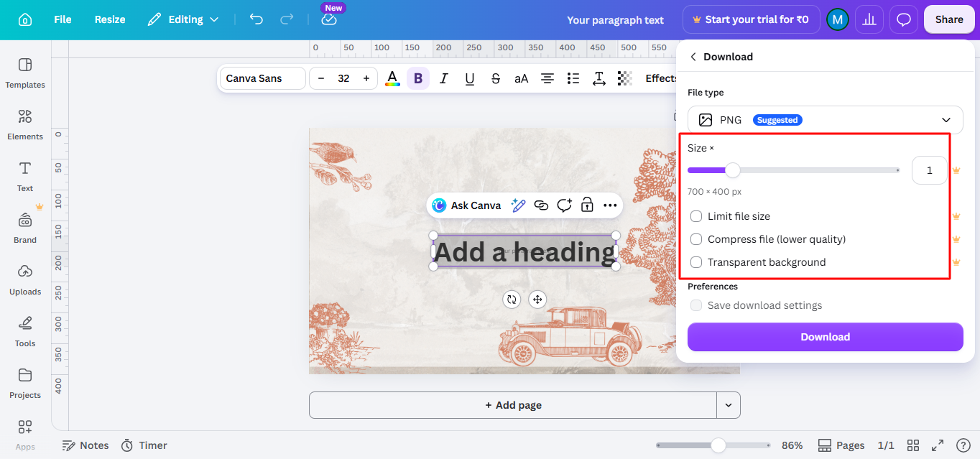The image size is (980, 459).
Task: Click the link icon on floating toolbar
Action: (x=542, y=205)
